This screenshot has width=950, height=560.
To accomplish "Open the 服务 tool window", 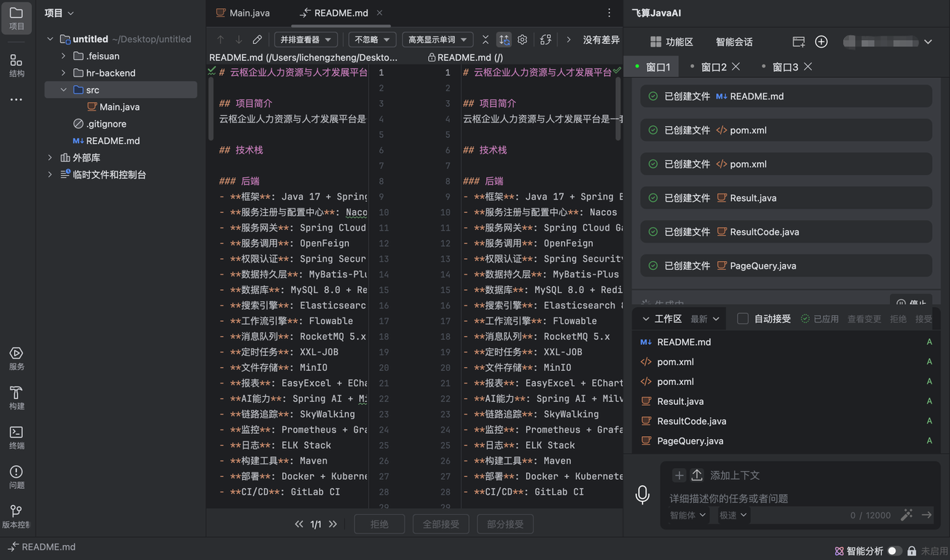I will 16,359.
